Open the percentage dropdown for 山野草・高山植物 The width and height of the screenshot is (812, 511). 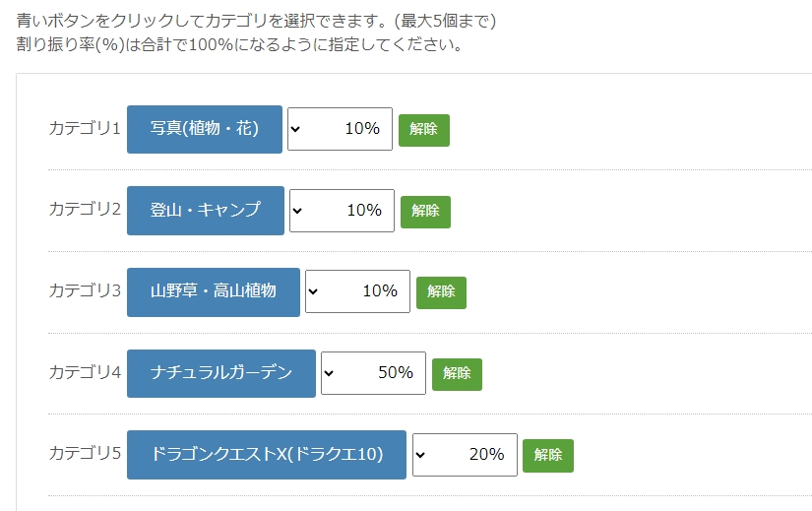click(357, 291)
